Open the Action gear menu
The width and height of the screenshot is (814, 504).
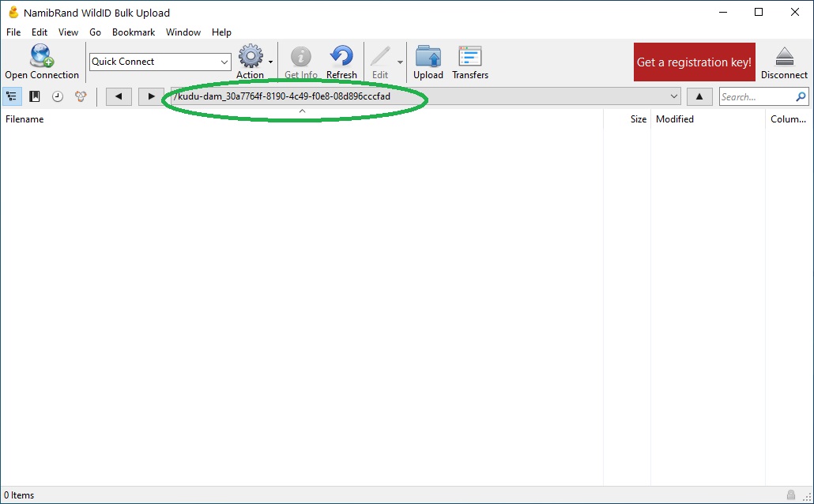pos(251,56)
